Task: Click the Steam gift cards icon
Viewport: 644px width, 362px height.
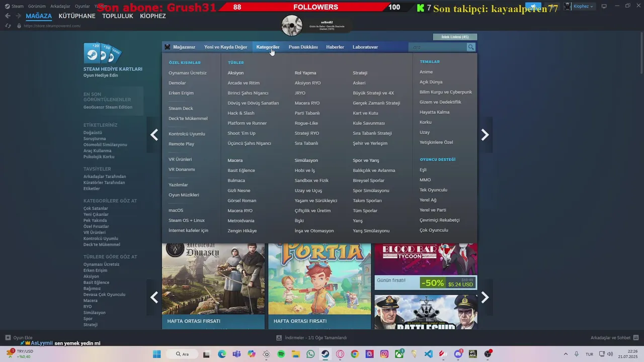Action: point(103,53)
